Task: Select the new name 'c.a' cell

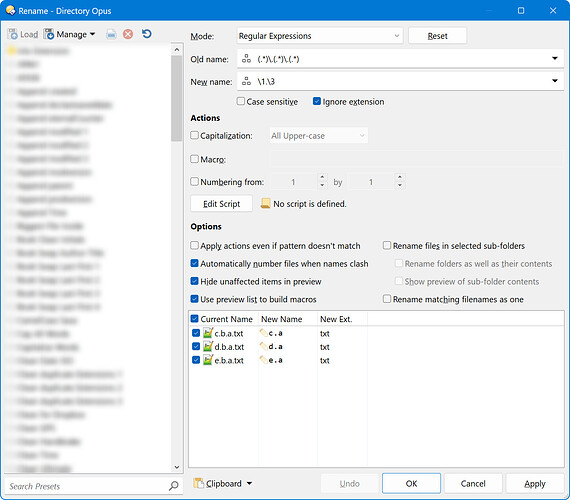Action: pyautogui.click(x=276, y=333)
